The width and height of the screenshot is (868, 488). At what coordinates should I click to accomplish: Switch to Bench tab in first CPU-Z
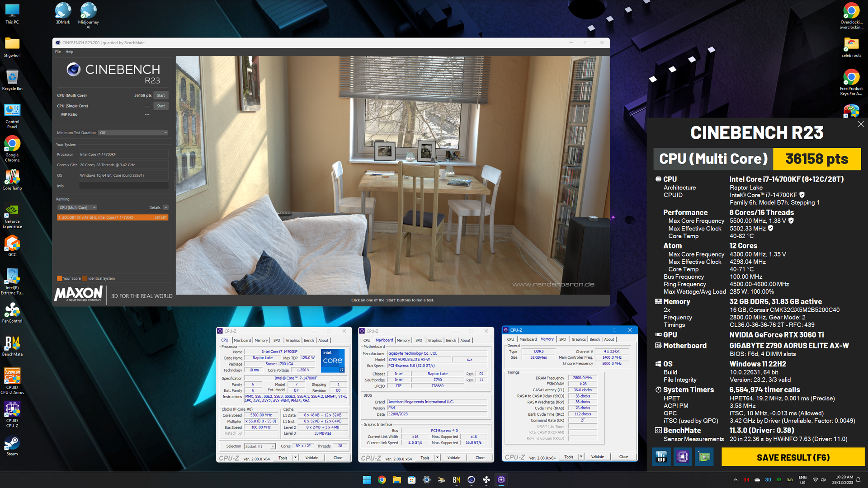pyautogui.click(x=309, y=341)
